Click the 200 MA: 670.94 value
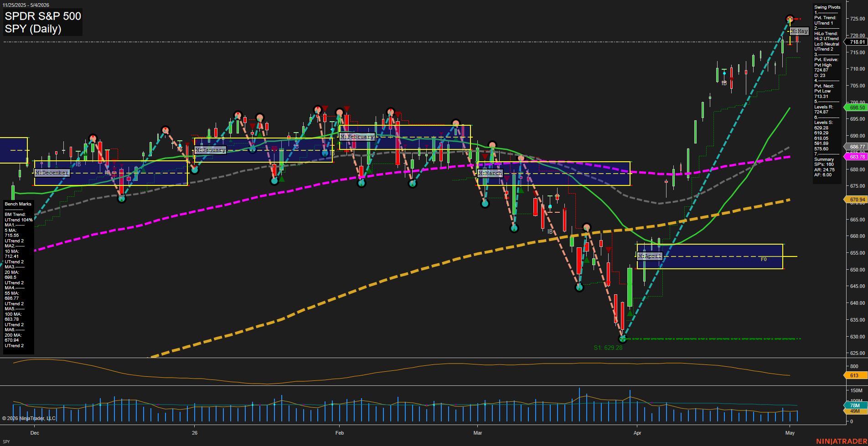 [13, 338]
